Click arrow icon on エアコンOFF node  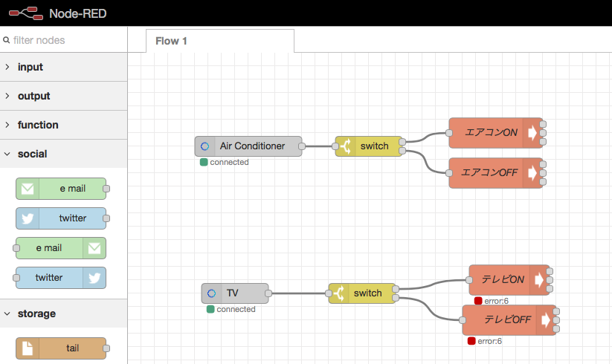click(x=532, y=173)
